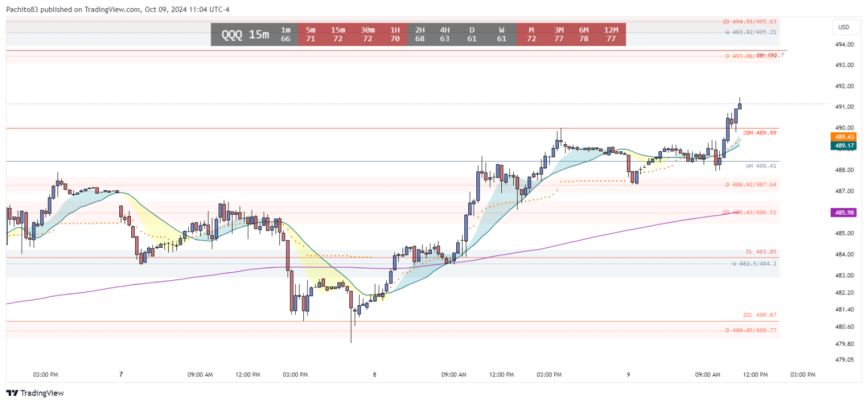Click the 491.00 price axis label
The height and width of the screenshot is (404, 868).
coord(844,107)
